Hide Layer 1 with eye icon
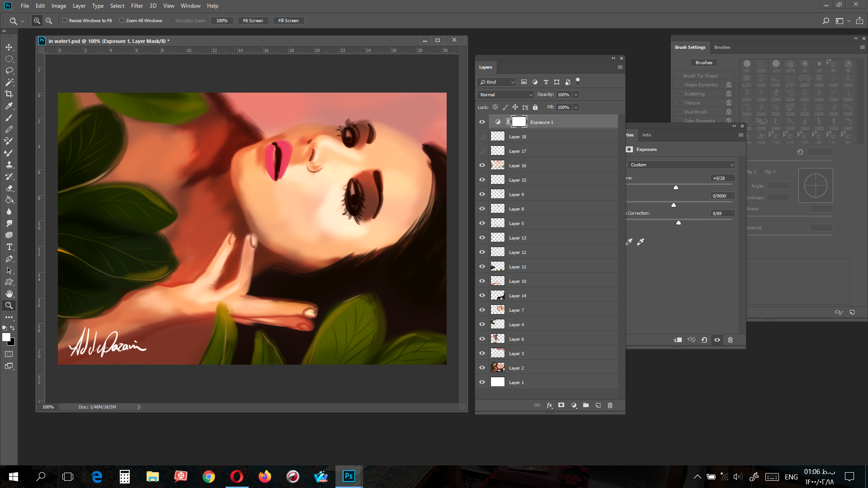This screenshot has width=868, height=488. [x=482, y=382]
